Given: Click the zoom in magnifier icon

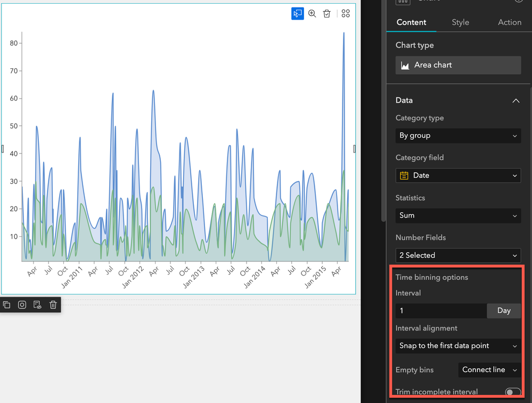Looking at the screenshot, I should pos(312,13).
